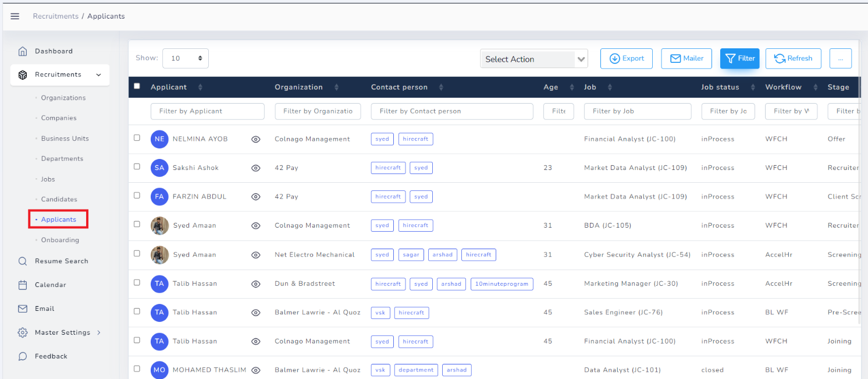Go to Candidates in the sidebar
Viewport: 868px width, 379px height.
tap(59, 199)
